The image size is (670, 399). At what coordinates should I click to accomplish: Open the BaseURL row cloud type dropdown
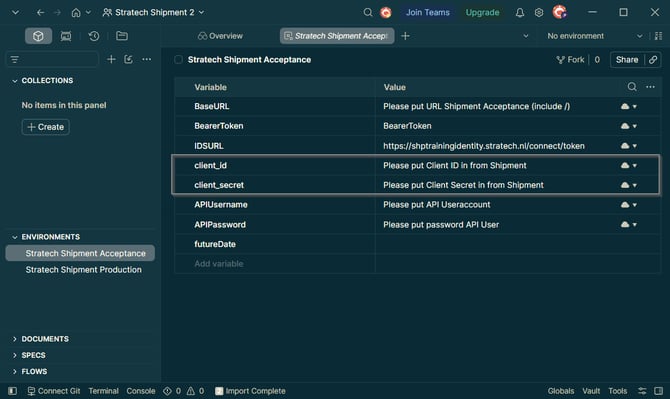pos(629,106)
